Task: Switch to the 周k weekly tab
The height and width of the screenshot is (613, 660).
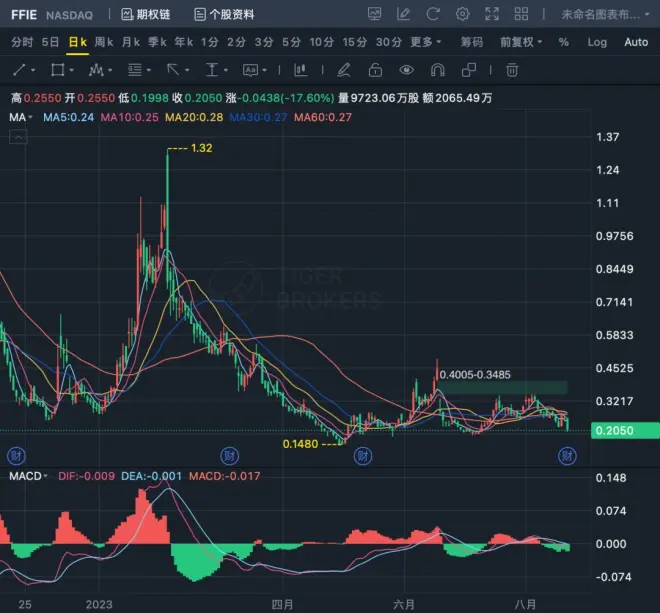Action: pos(104,42)
